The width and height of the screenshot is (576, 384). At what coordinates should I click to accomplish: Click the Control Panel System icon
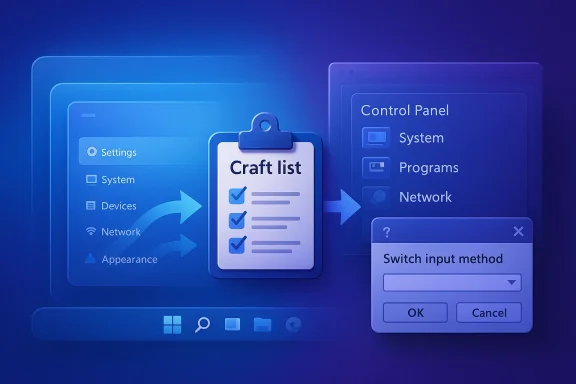pyautogui.click(x=376, y=137)
